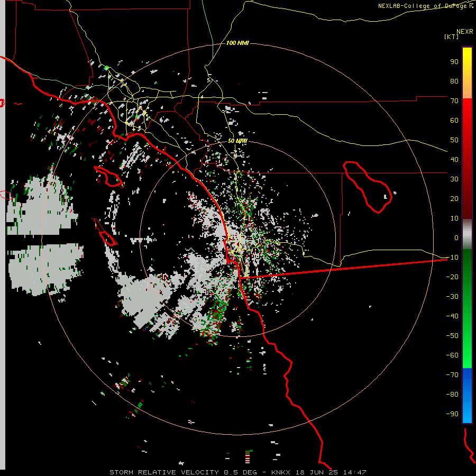
Task: Click the 0 value on the velocity scale
Action: (x=456, y=237)
